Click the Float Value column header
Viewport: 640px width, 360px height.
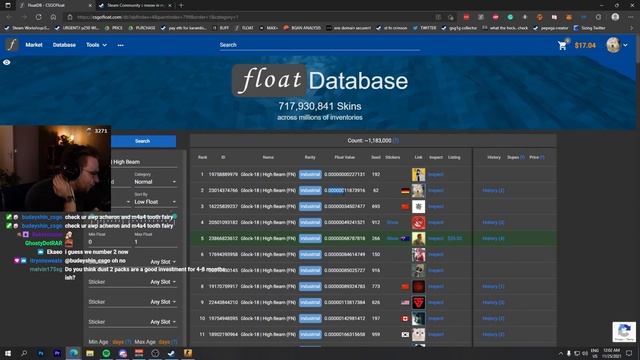344,157
